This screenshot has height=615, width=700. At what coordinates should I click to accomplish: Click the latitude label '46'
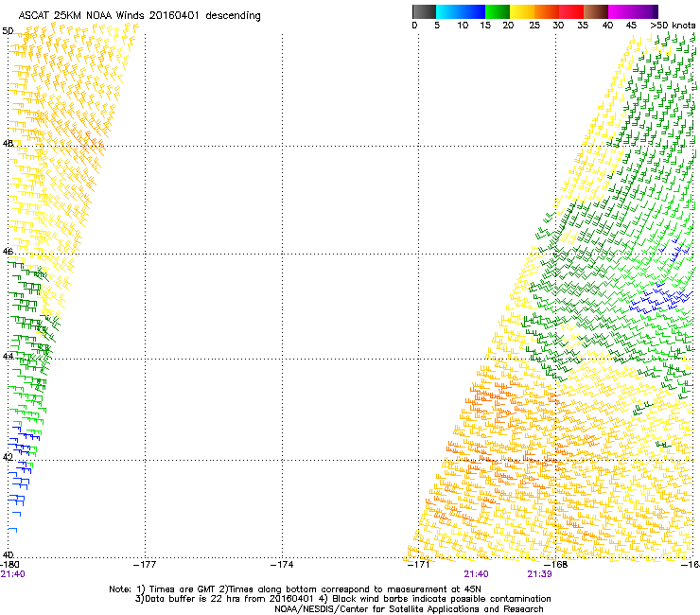pyautogui.click(x=8, y=252)
